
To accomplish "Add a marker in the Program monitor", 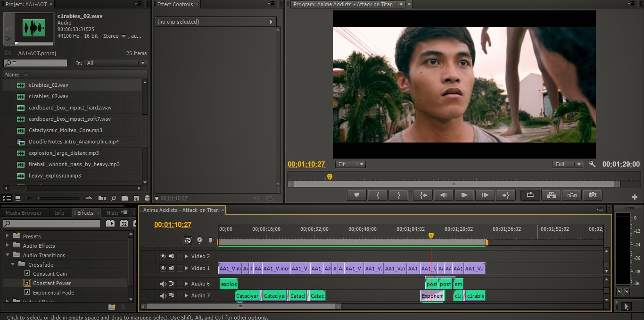I will click(x=357, y=195).
